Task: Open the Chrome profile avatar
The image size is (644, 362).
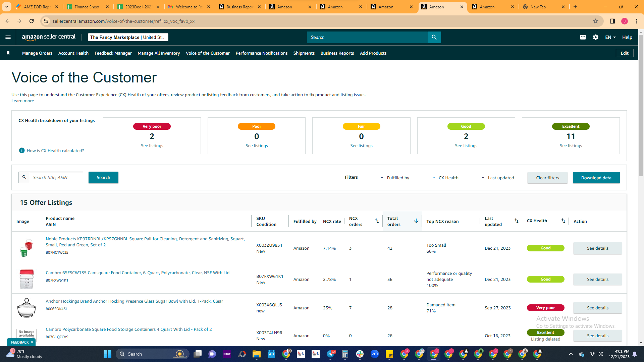Action: 625,21
